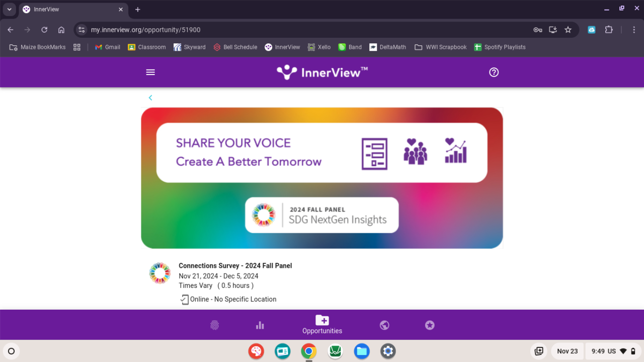Open the teal slideshow app in the shelf
Screen dimensions: 644x362
pyautogui.click(x=283, y=351)
